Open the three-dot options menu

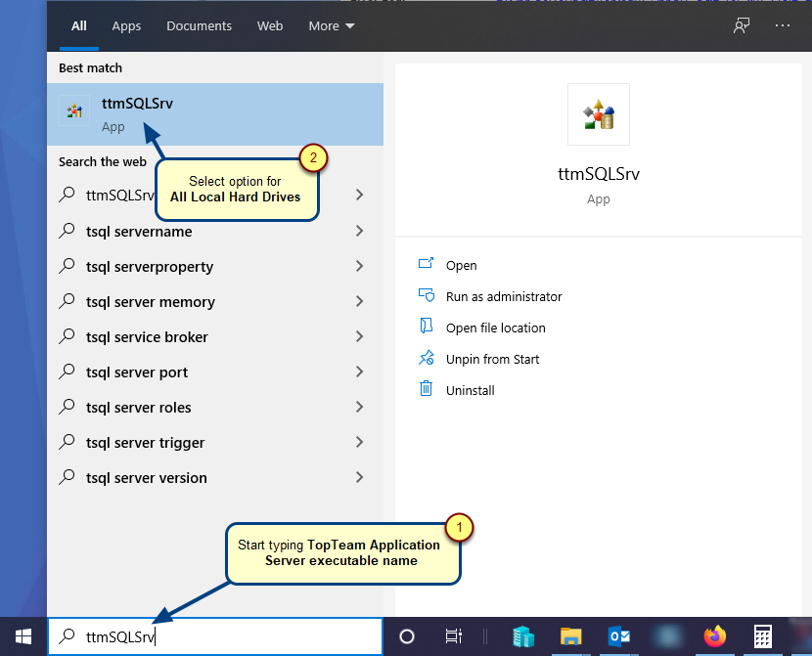[782, 25]
